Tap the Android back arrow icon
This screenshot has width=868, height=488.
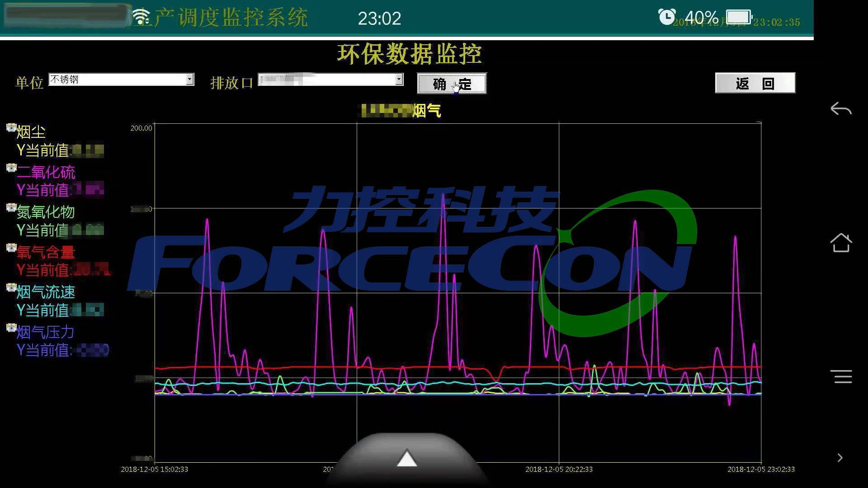pos(841,109)
